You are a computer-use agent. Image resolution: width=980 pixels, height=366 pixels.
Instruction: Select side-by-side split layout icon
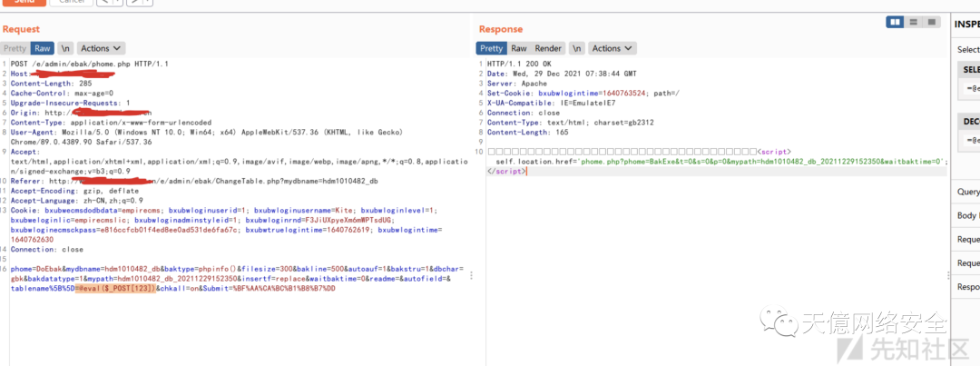tap(895, 22)
